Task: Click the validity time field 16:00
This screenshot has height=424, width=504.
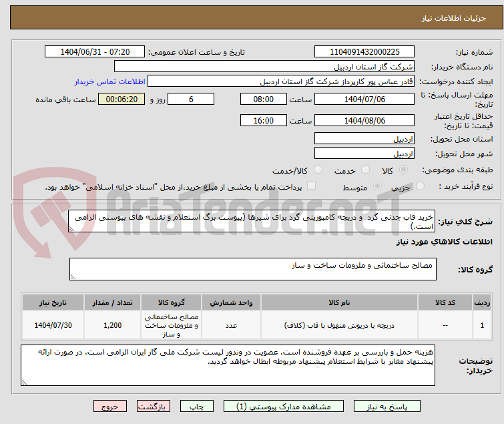Action: (264, 121)
